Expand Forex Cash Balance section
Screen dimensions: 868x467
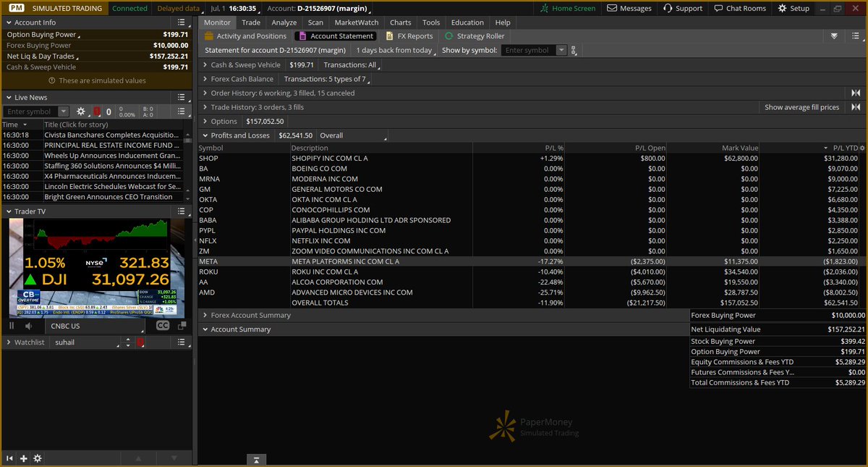205,79
